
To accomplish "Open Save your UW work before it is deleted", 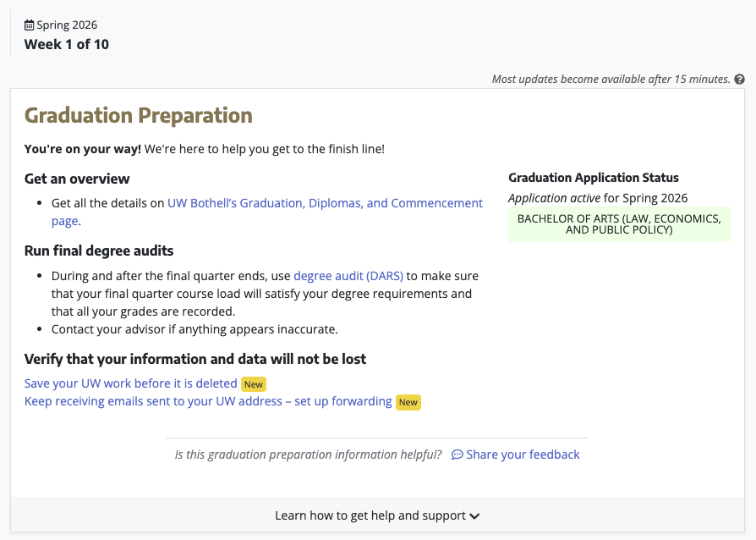I will [131, 383].
